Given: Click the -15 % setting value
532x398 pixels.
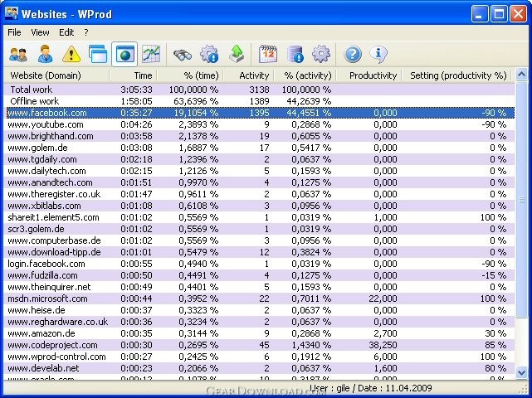Looking at the screenshot, I should coord(494,275).
